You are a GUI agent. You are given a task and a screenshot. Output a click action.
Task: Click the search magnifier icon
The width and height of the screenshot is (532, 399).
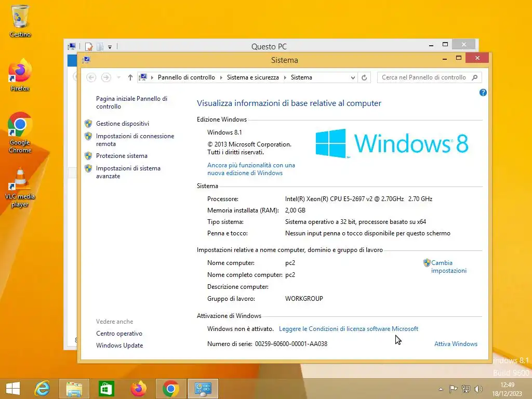[475, 77]
